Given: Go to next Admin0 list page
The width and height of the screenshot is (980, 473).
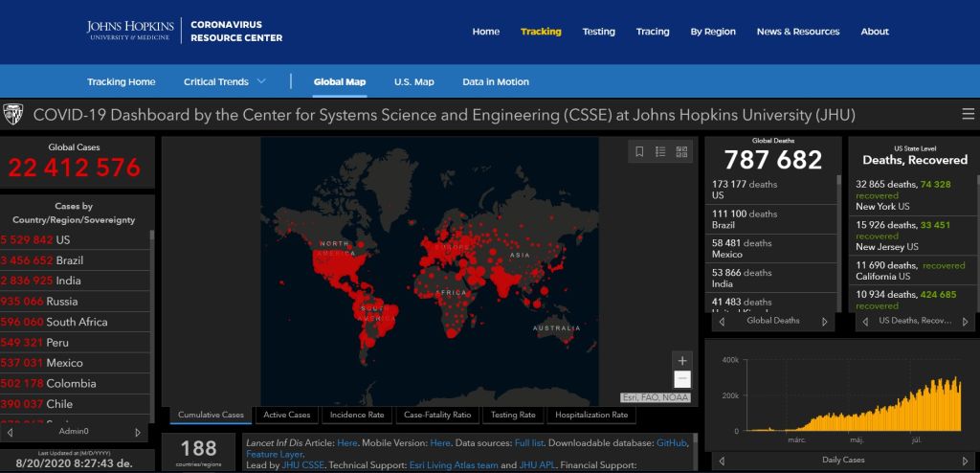Looking at the screenshot, I should pyautogui.click(x=138, y=432).
